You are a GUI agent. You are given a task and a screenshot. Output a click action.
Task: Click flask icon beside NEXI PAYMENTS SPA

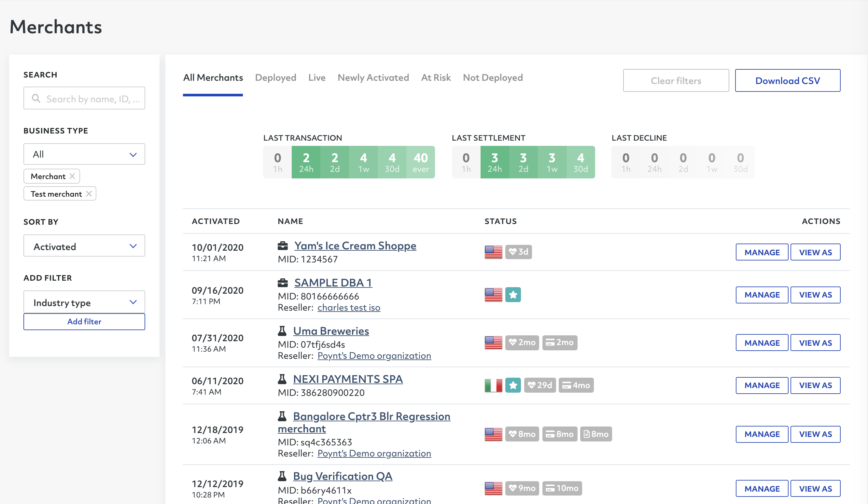(282, 379)
